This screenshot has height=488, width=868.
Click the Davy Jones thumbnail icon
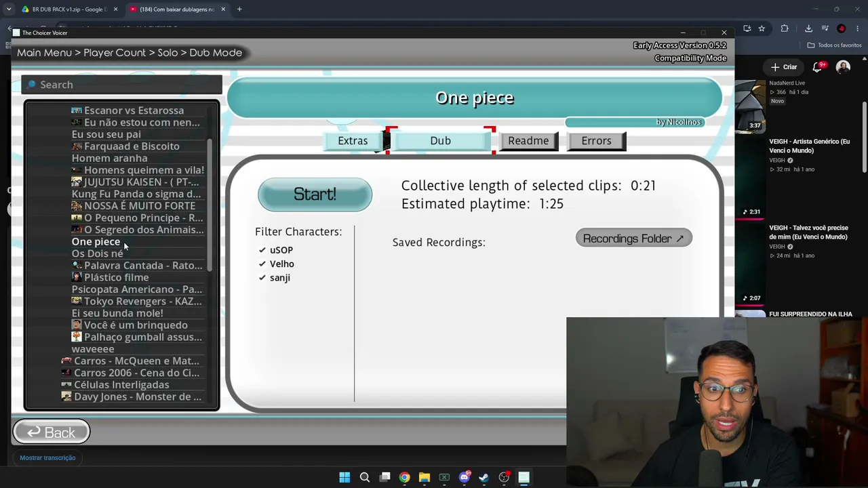point(66,396)
